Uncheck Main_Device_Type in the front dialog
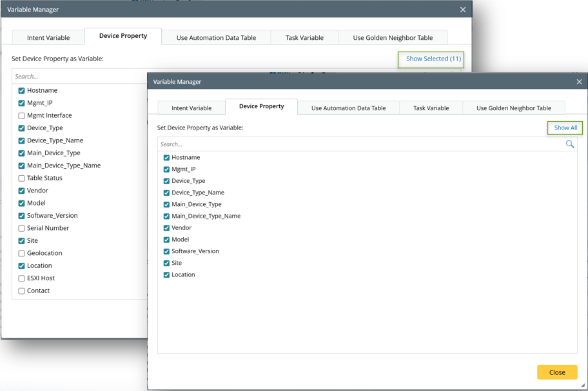The image size is (588, 391). 166,204
